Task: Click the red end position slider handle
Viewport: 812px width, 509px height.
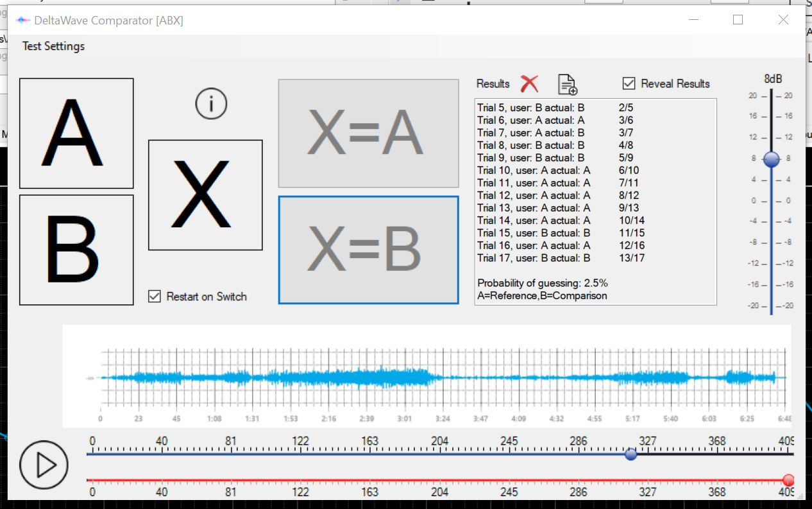Action: (788, 480)
